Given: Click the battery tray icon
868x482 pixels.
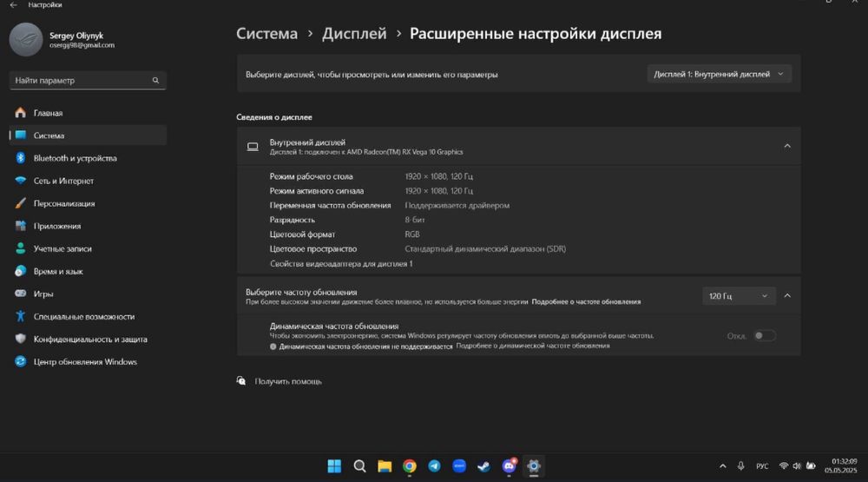Looking at the screenshot, I should [x=811, y=466].
